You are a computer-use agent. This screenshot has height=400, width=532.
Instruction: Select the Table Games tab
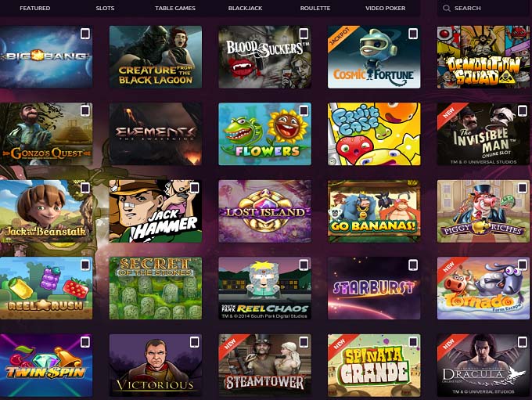pyautogui.click(x=175, y=8)
